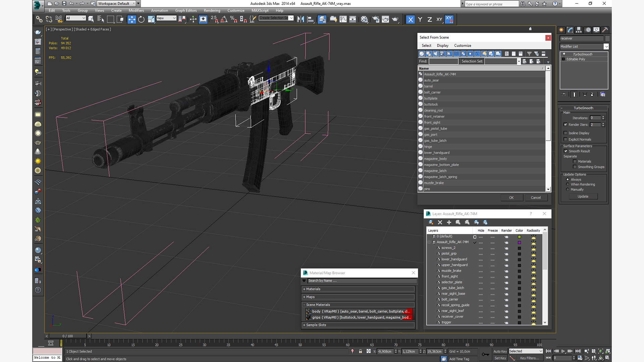The image size is (644, 362).
Task: Click the green color swatch of 0 (default) layer
Action: 519,237
